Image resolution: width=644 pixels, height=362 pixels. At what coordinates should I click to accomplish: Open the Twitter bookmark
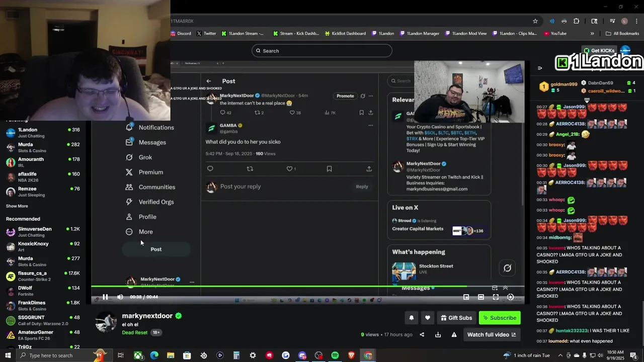tap(206, 34)
